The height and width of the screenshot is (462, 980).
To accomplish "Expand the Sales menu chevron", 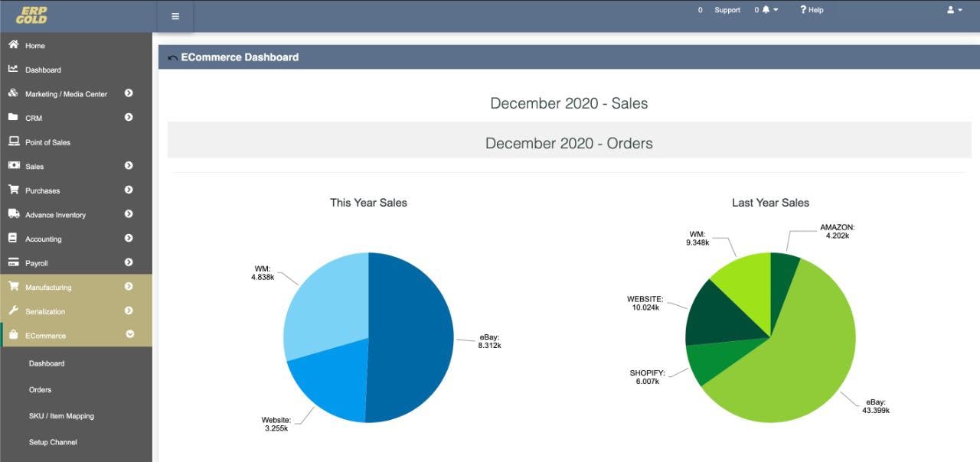I will tap(129, 166).
